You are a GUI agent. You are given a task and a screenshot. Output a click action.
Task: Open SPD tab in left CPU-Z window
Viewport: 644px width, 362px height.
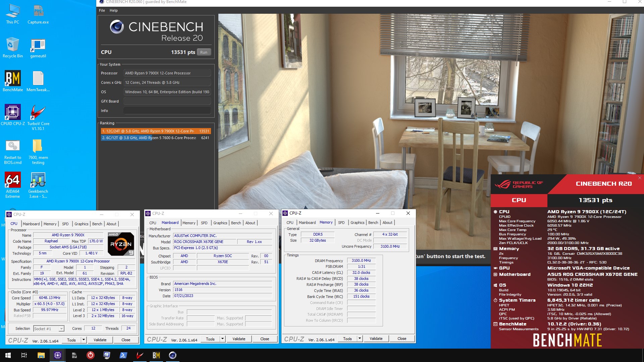pos(65,224)
